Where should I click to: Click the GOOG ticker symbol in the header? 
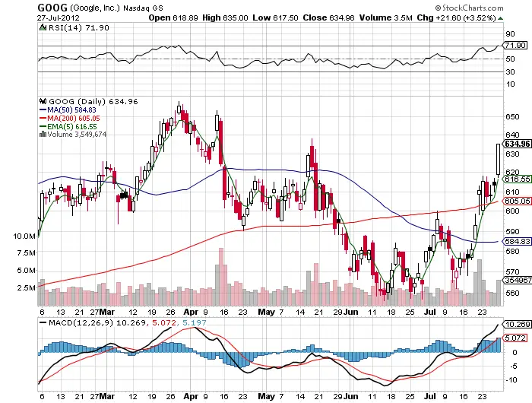click(x=52, y=8)
